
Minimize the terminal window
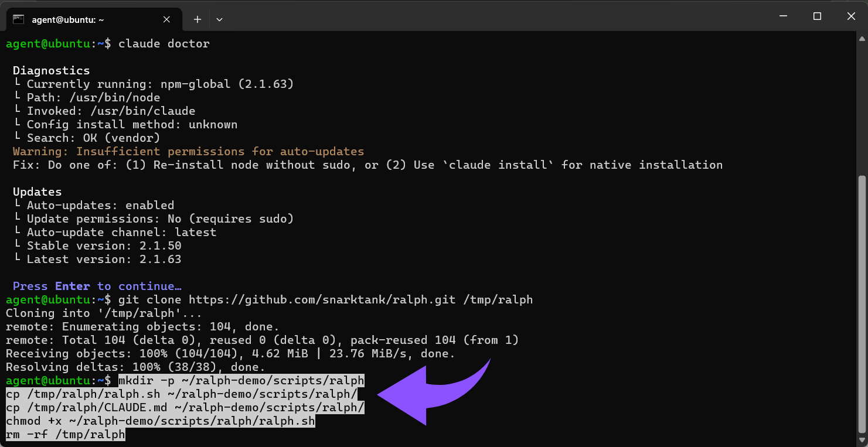pyautogui.click(x=784, y=16)
